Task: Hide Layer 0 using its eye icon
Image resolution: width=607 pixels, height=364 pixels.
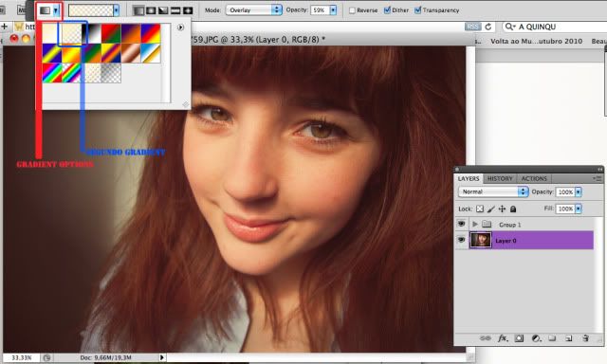Action: [x=461, y=240]
